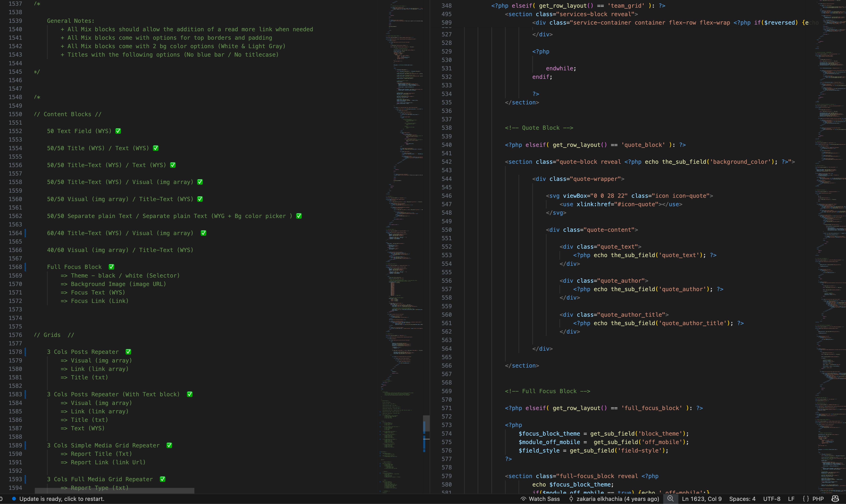Click the git commit icon beside zakaria elkhachia
Viewport: 846px width, 504px height.
571,499
